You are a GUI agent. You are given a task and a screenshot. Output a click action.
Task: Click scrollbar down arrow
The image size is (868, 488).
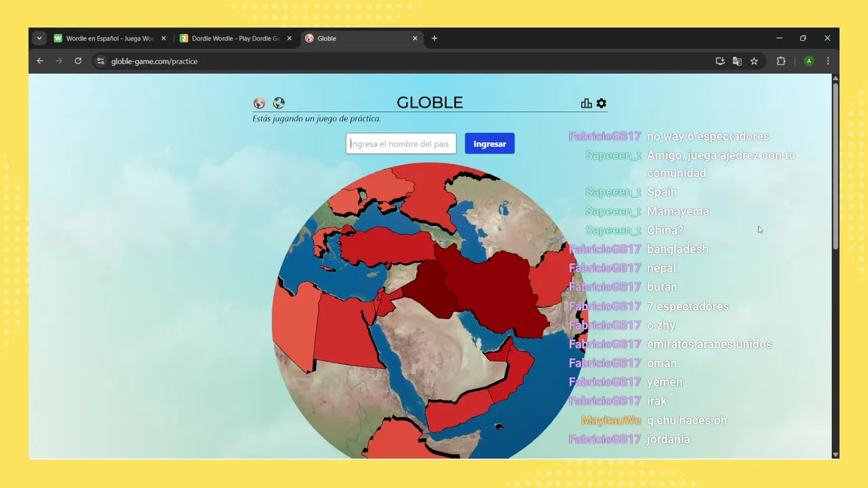[835, 454]
